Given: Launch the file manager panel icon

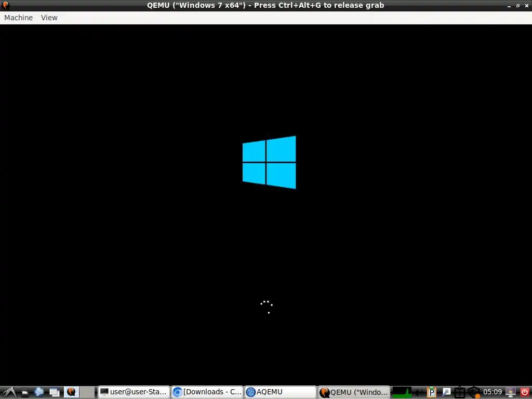Looking at the screenshot, I should click(25, 393).
